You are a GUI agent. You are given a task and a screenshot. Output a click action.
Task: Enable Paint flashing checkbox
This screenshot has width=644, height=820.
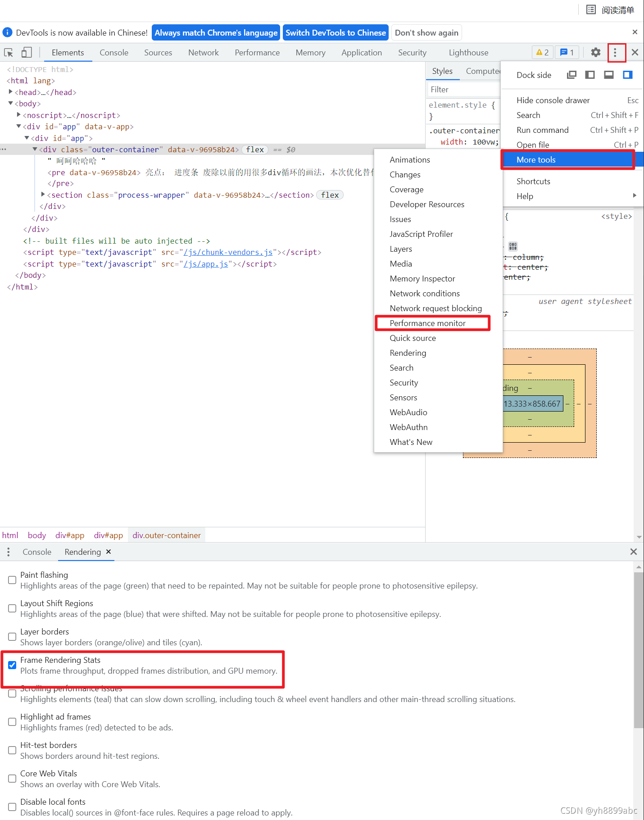12,580
